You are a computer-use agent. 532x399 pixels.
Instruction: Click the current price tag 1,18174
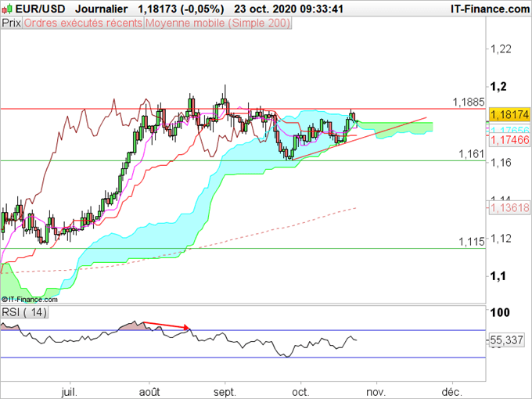click(x=509, y=114)
